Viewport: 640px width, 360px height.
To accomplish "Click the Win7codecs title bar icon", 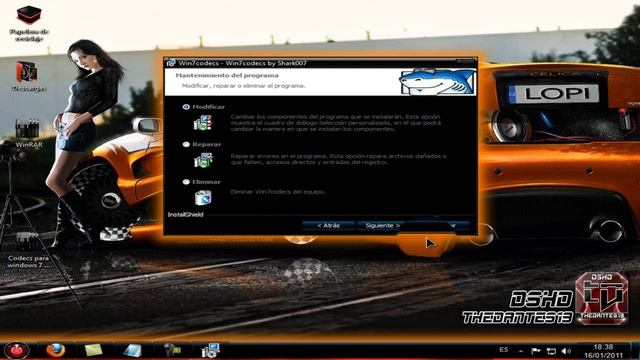I will [171, 63].
